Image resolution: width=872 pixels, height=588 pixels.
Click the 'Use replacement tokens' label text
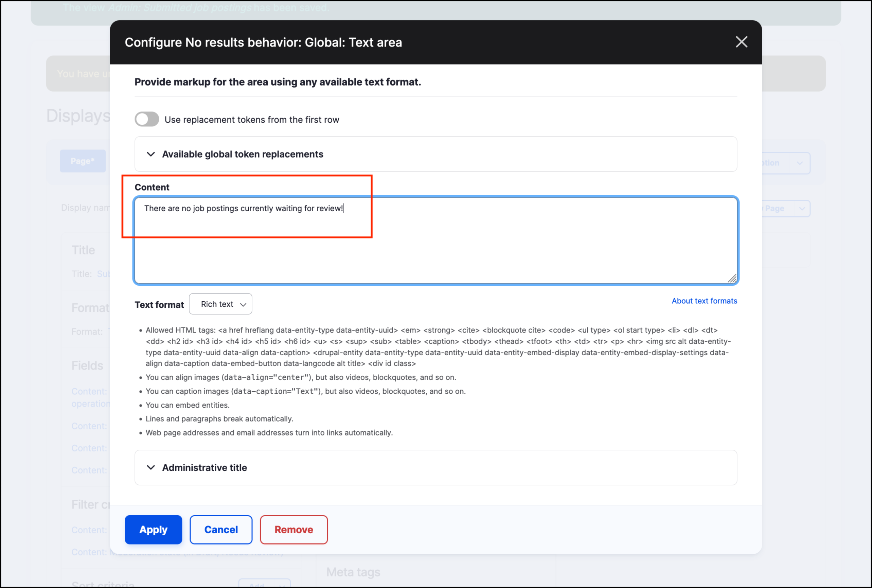click(252, 120)
